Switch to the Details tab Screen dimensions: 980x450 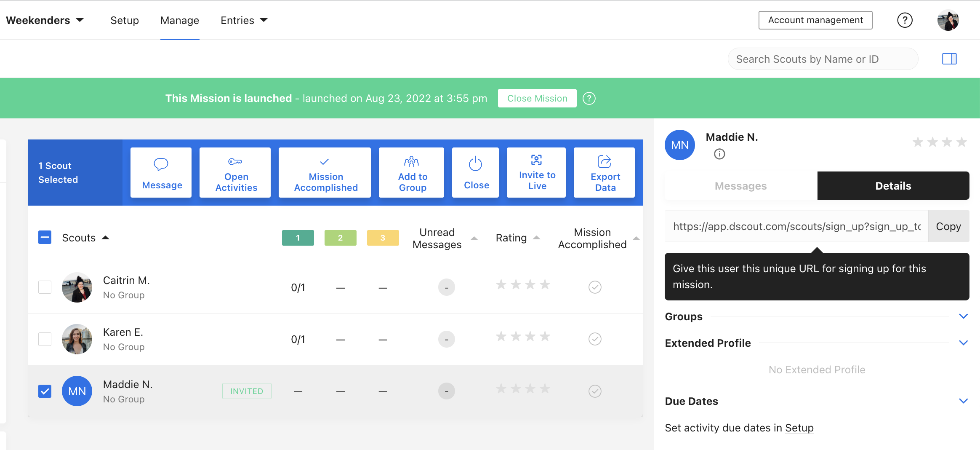pyautogui.click(x=893, y=186)
